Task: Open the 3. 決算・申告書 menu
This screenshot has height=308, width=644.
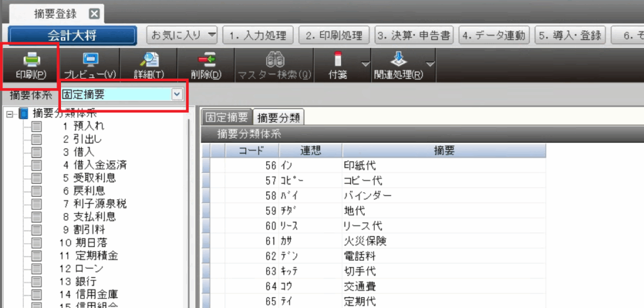Action: pos(414,35)
